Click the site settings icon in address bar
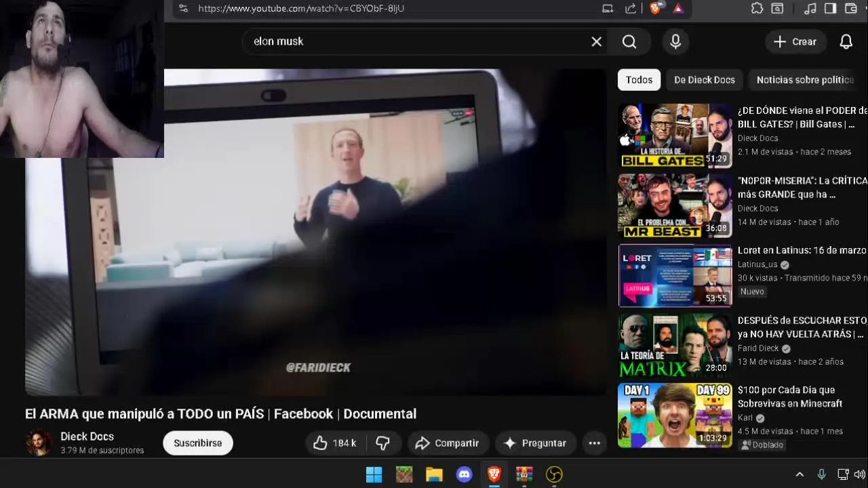 click(x=183, y=8)
